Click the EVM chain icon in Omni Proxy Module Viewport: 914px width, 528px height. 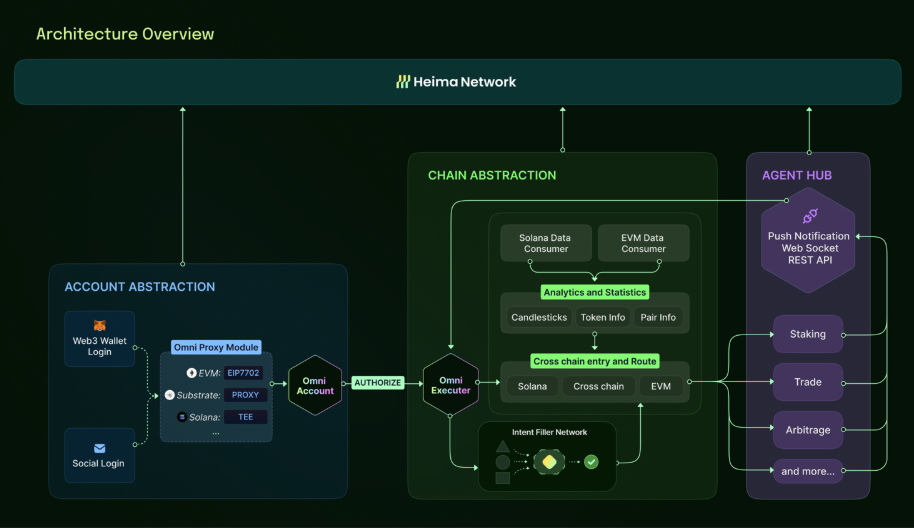pyautogui.click(x=191, y=373)
